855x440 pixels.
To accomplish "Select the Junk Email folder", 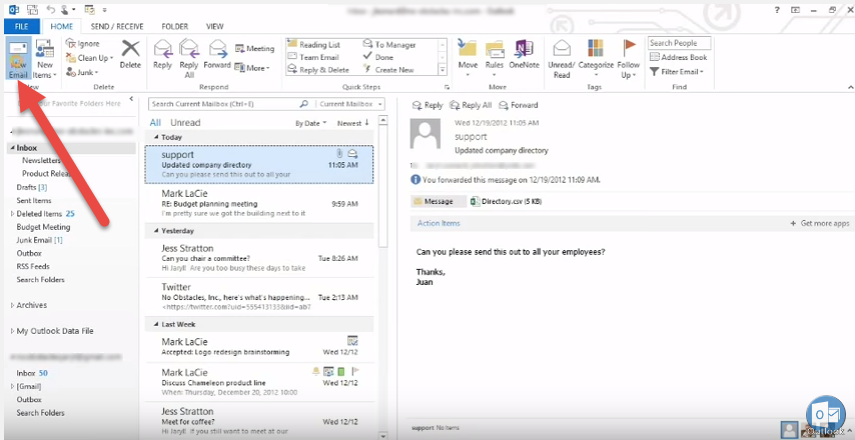I will (x=39, y=240).
